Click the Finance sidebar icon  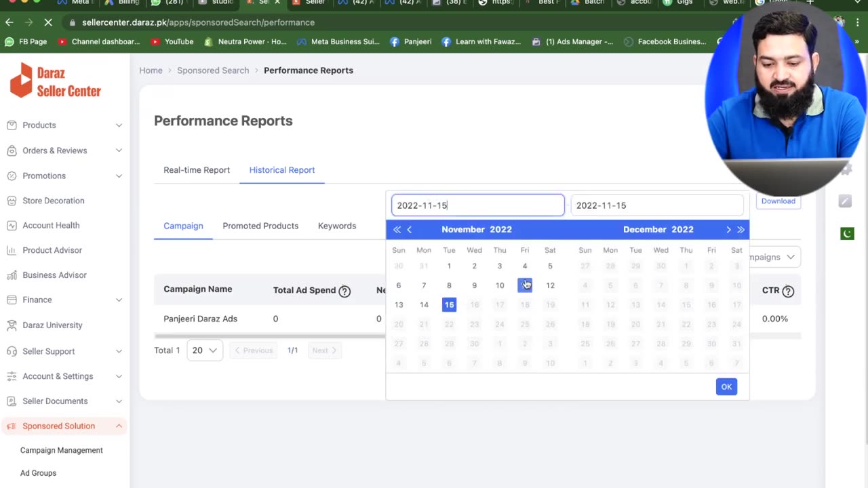(12, 300)
